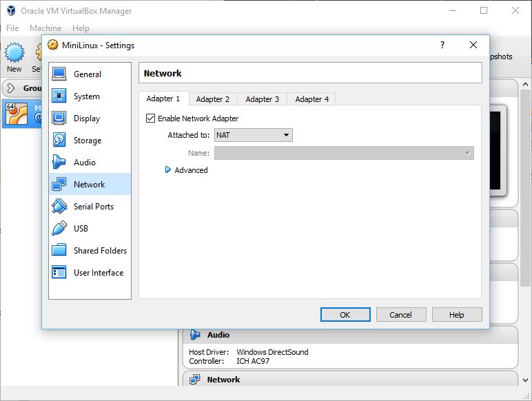Open the Serial Ports connector icon
The width and height of the screenshot is (532, 401).
(59, 206)
